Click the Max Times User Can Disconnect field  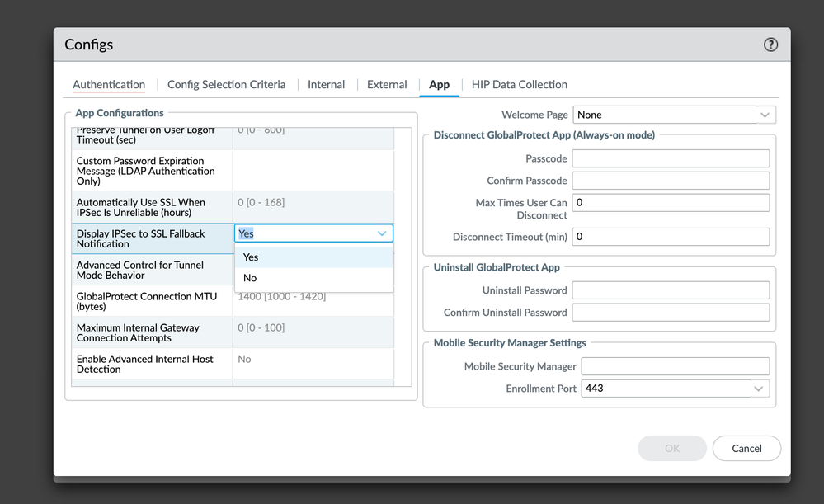pyautogui.click(x=670, y=203)
